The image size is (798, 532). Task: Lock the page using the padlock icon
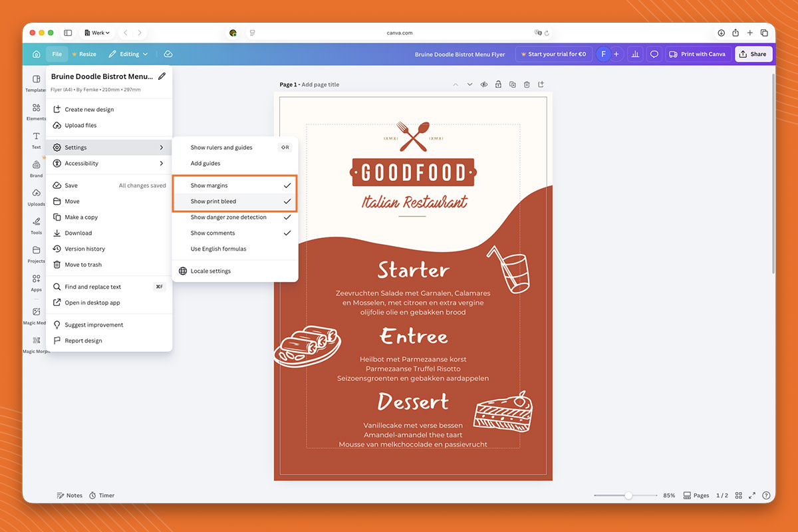(x=498, y=84)
